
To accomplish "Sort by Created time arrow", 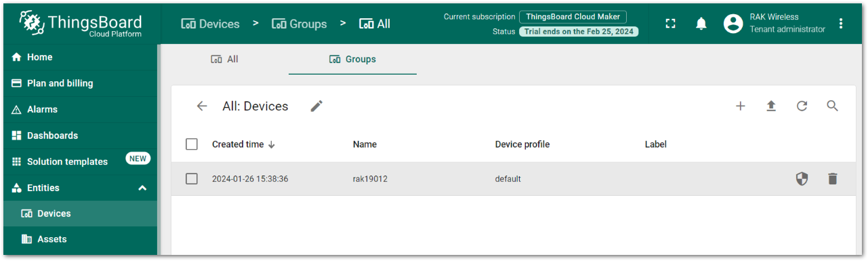I will tap(272, 144).
